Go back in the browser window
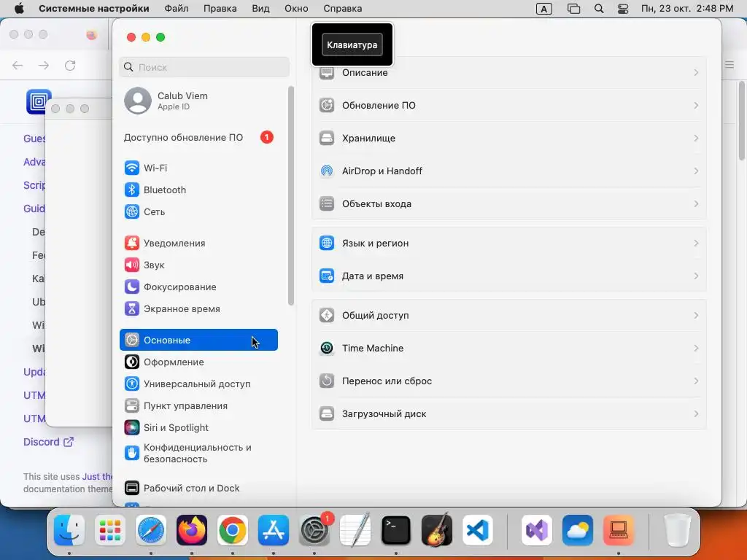747x560 pixels. point(18,65)
